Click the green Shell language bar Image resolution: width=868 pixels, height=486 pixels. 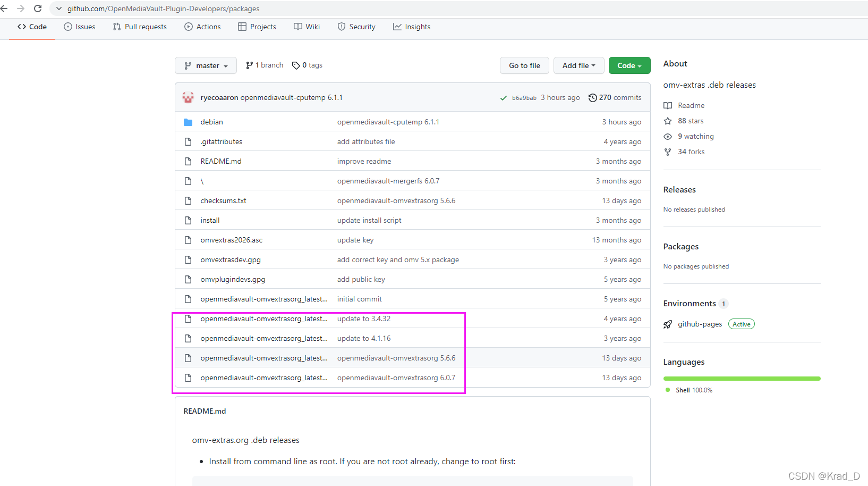coord(742,379)
